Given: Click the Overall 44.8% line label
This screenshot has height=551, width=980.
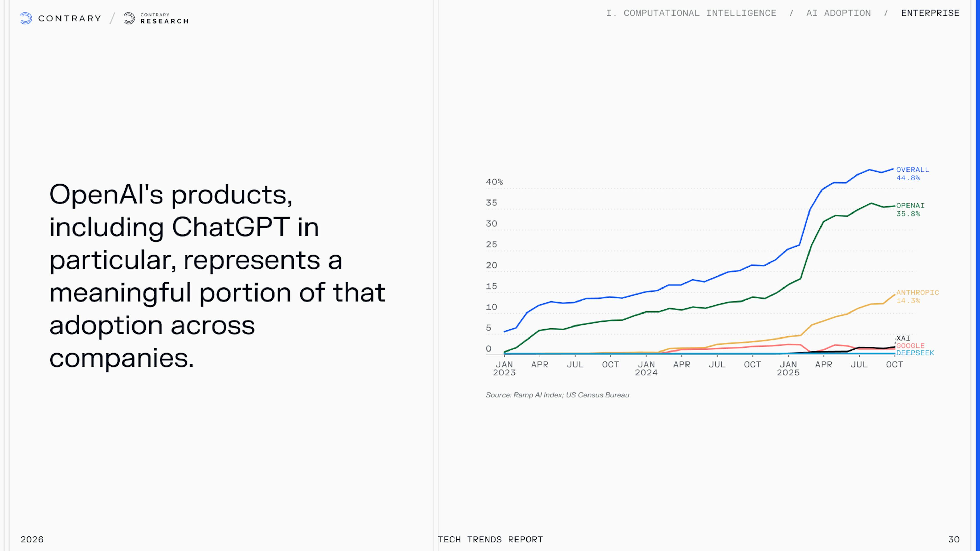Looking at the screenshot, I should [x=912, y=173].
